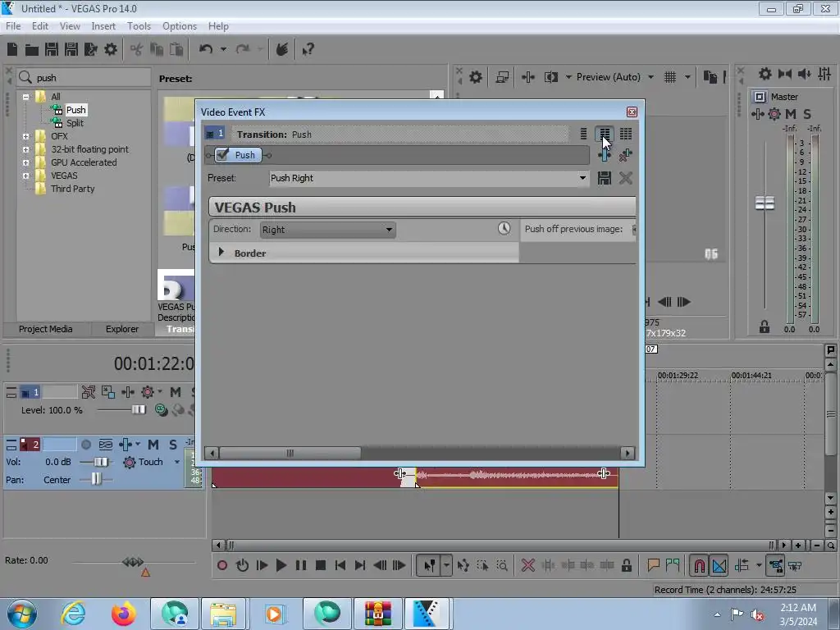
Task: Adjust the Master volume fader
Action: click(765, 203)
